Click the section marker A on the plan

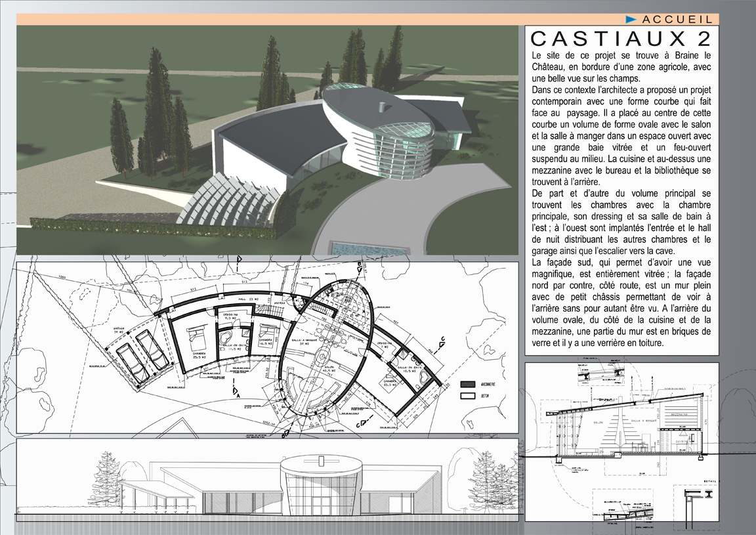(236, 392)
